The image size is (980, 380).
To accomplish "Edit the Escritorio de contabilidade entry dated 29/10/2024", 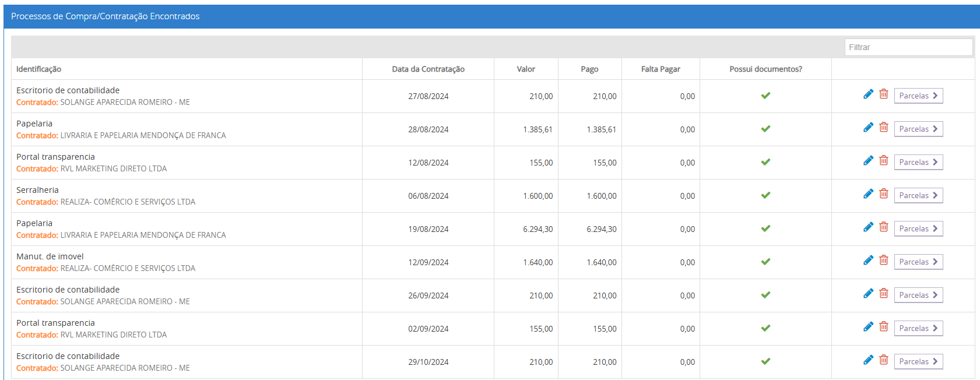I will (x=868, y=360).
